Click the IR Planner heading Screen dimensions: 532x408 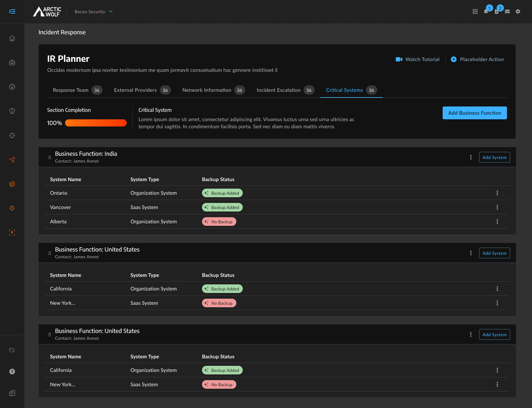coord(68,59)
